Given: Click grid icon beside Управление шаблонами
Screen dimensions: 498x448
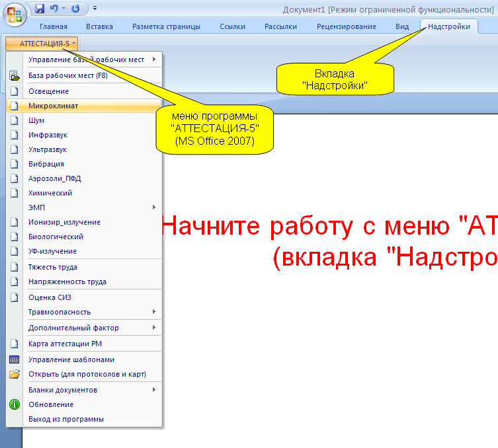Looking at the screenshot, I should pyautogui.click(x=15, y=359).
